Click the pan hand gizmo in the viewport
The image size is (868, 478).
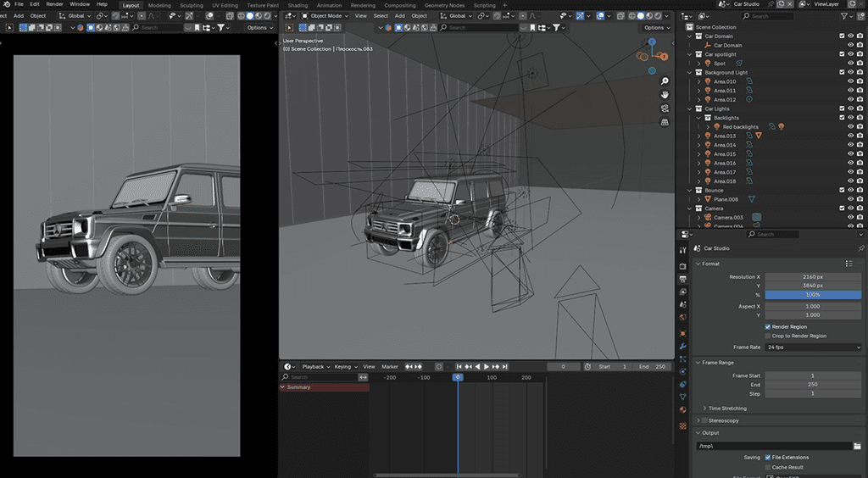click(x=665, y=95)
